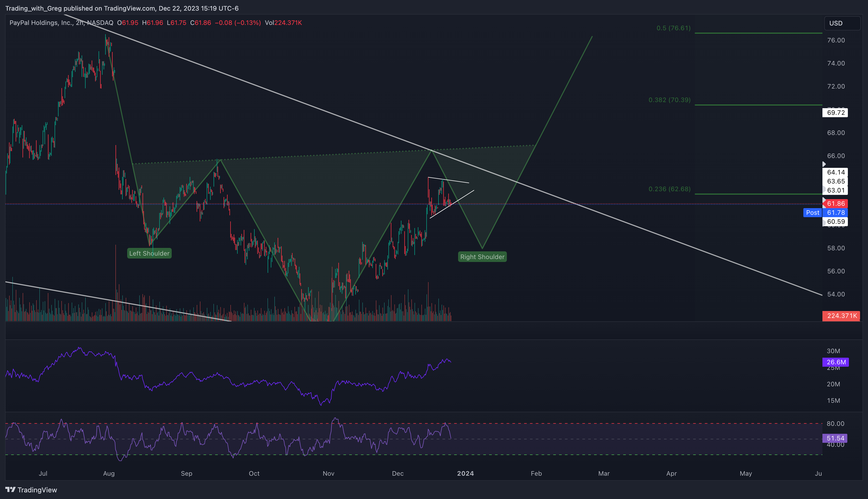Click the 54.00 price scale label
The width and height of the screenshot is (868, 499).
click(836, 294)
